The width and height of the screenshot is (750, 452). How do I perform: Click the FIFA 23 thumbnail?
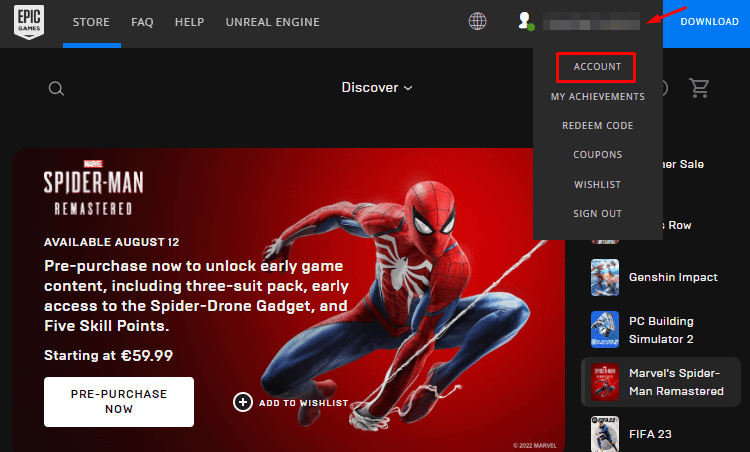[x=605, y=434]
